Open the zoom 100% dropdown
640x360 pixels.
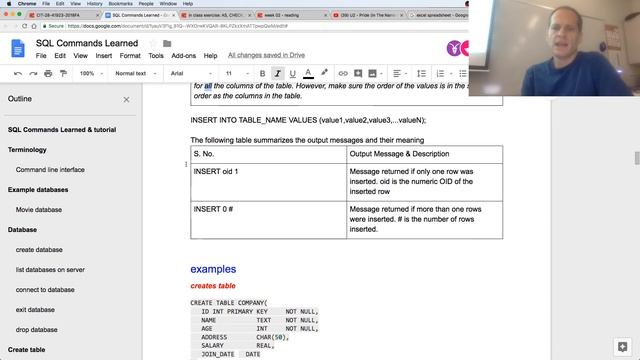pos(91,73)
